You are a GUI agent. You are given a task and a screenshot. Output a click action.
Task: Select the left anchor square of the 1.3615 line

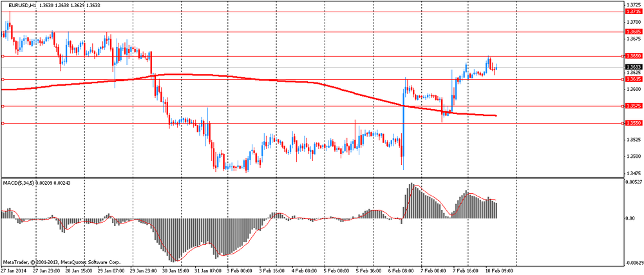pos(3,79)
